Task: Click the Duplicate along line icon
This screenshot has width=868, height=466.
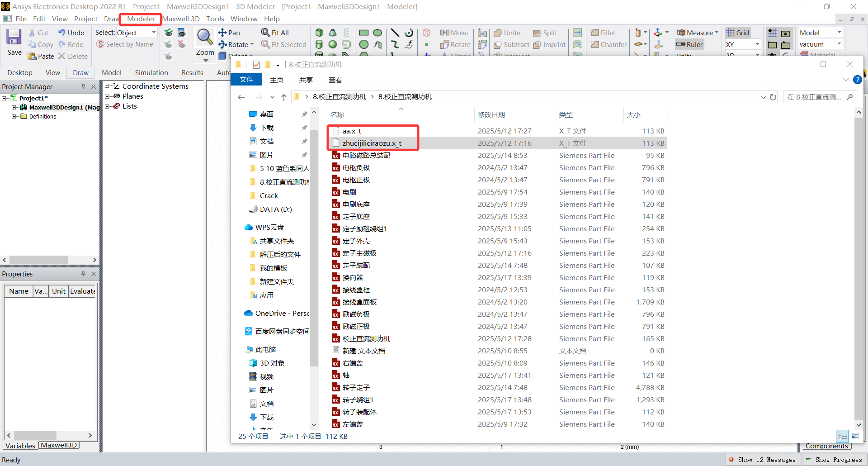Action: (482, 33)
